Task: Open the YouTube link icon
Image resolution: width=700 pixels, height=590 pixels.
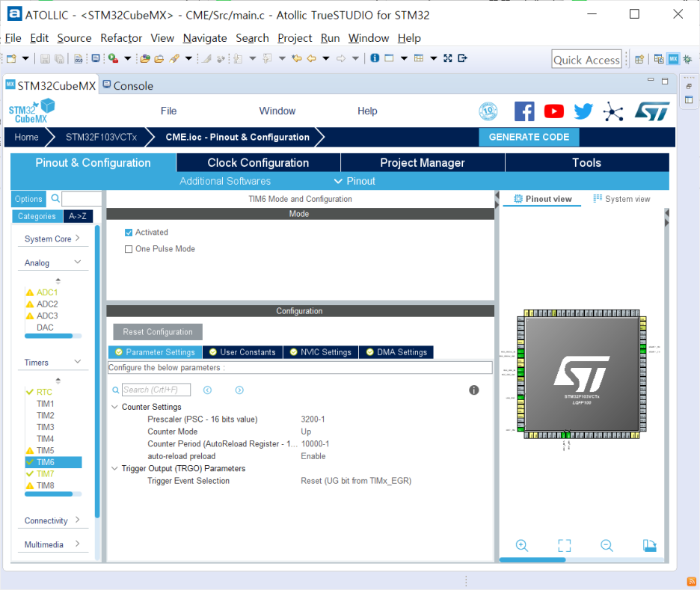Action: click(554, 111)
